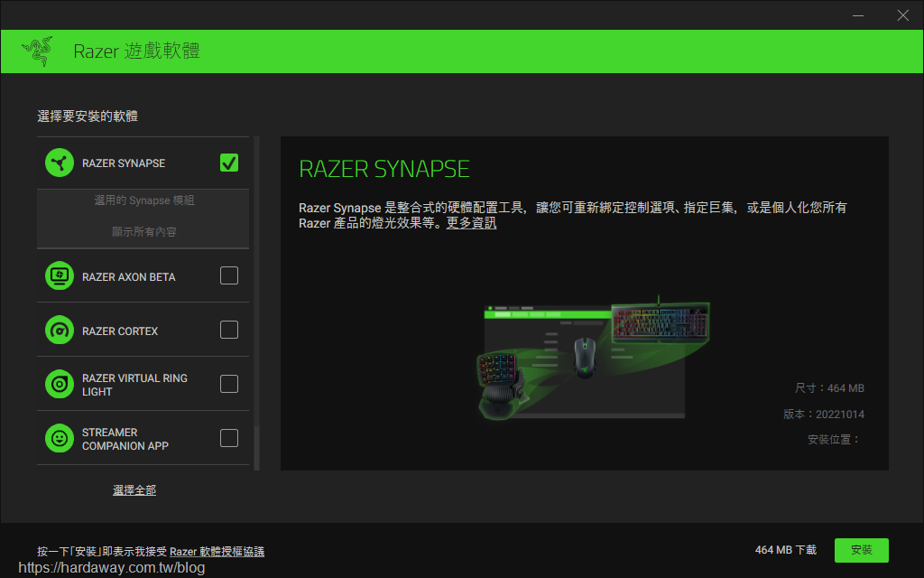Check the Razer Axon Beta checkbox
924x578 pixels.
click(x=228, y=275)
